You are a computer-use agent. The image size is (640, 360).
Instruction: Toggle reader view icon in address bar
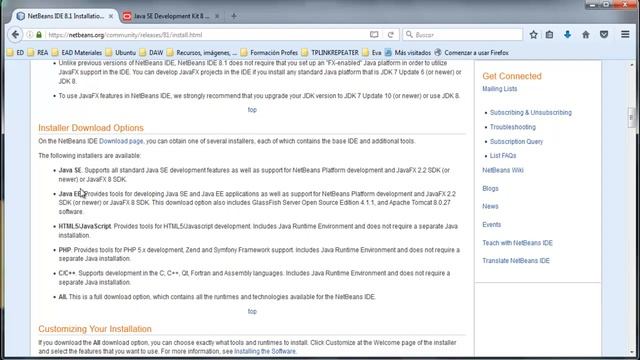click(x=374, y=35)
